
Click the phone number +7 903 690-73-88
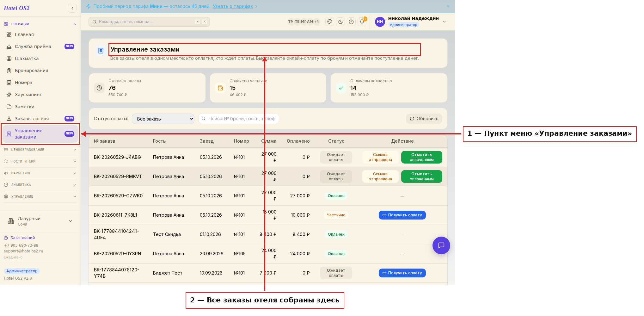(x=21, y=245)
